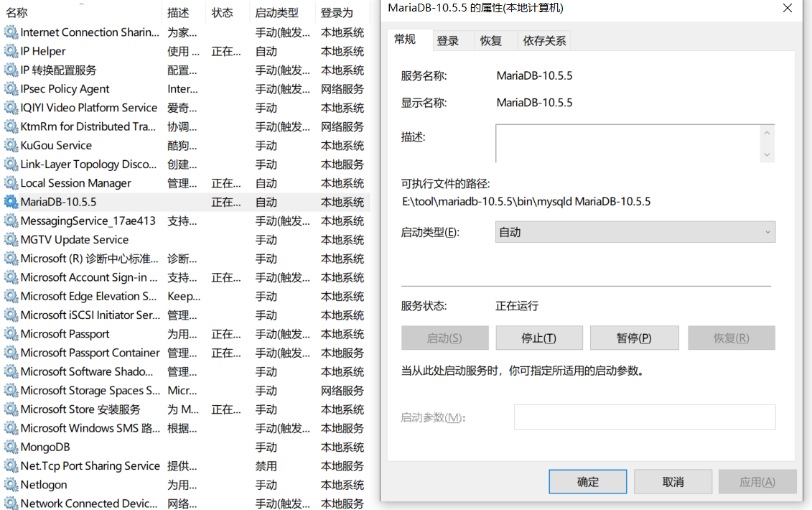The height and width of the screenshot is (510, 812).
Task: Click gear icon of Microsoft iSCSI Initiator Service
Action: [x=11, y=315]
